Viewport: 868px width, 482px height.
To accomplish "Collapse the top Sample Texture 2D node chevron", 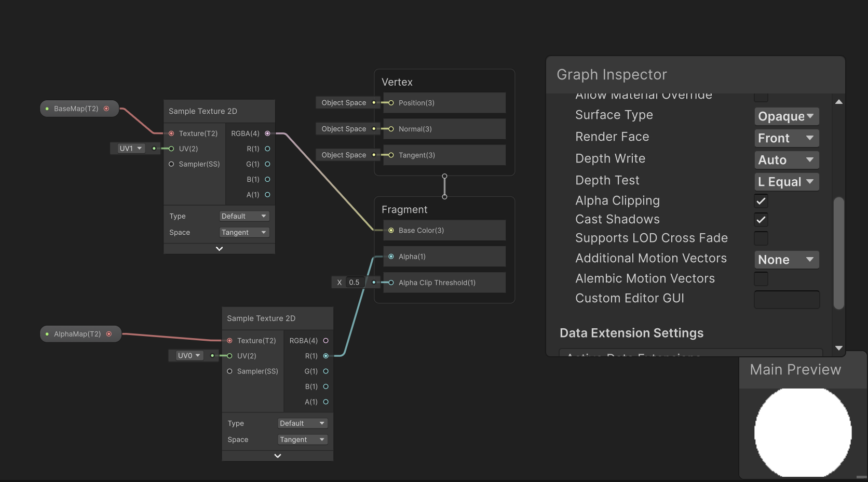I will pyautogui.click(x=219, y=249).
